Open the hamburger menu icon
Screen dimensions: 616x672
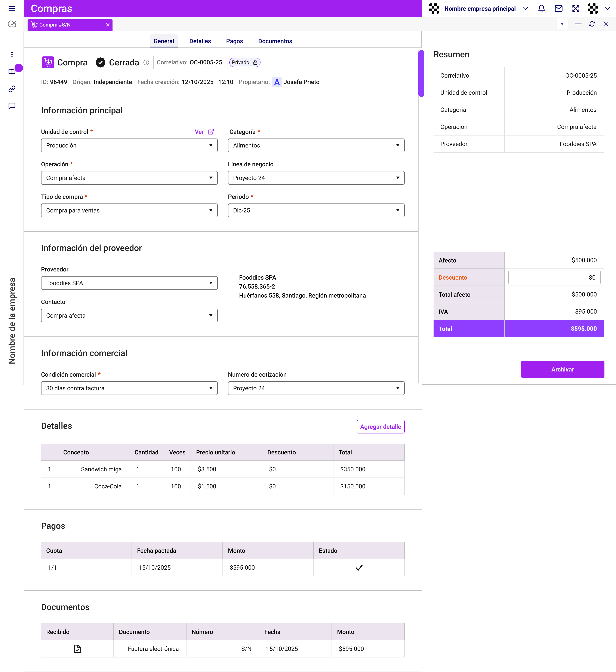click(12, 9)
